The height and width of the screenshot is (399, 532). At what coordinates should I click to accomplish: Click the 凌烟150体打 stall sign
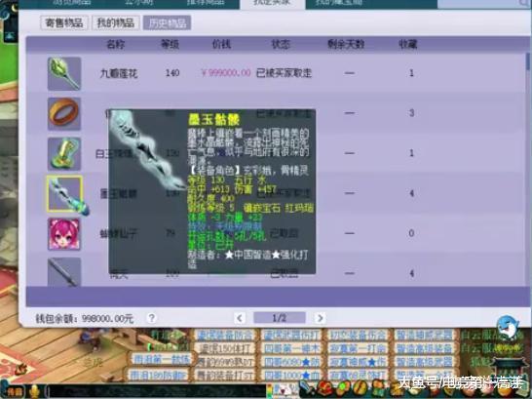(x=226, y=348)
